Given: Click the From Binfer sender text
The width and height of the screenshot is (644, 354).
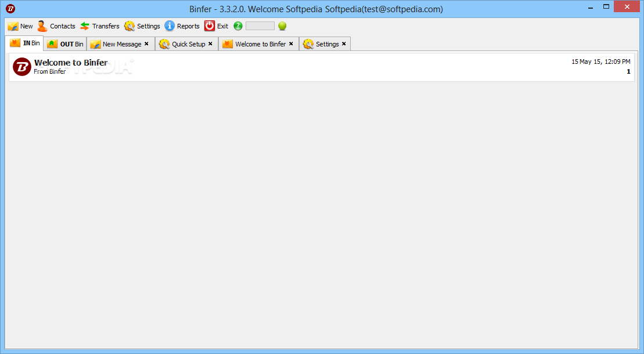Looking at the screenshot, I should [x=50, y=71].
